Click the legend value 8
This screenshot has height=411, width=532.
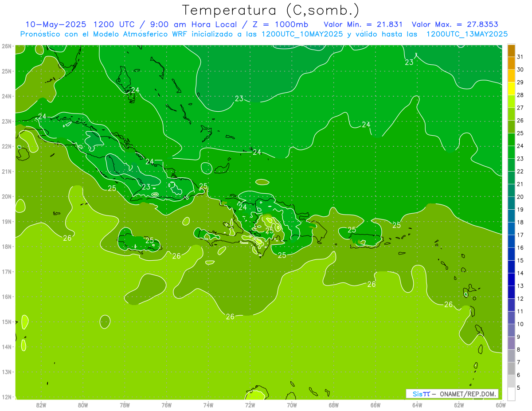tap(519, 350)
